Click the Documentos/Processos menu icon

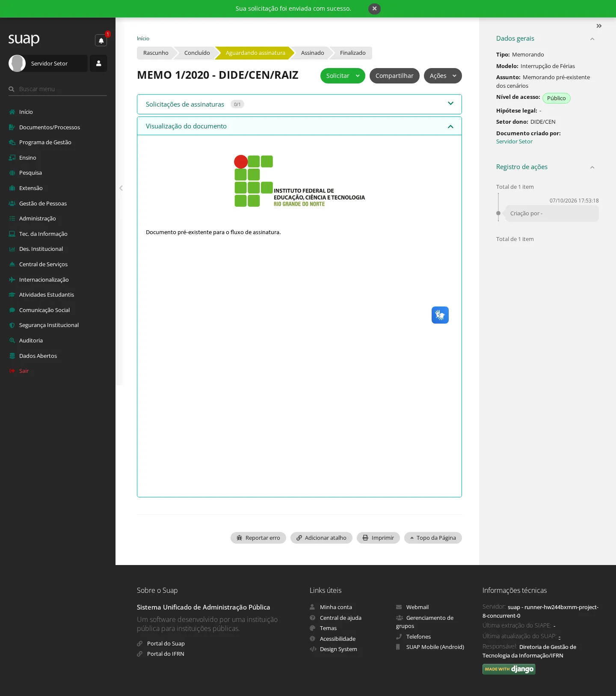tap(12, 127)
